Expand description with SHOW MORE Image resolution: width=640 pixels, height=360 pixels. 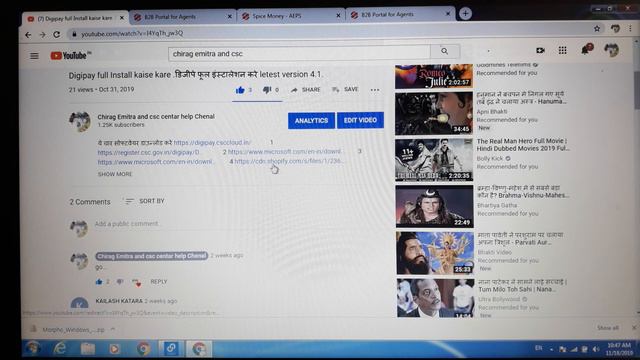[115, 174]
